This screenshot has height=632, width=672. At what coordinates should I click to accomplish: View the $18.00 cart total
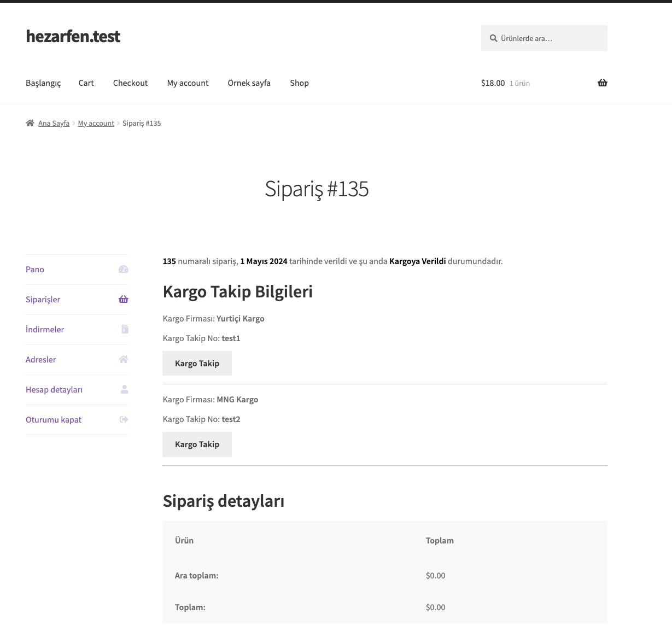coord(493,83)
